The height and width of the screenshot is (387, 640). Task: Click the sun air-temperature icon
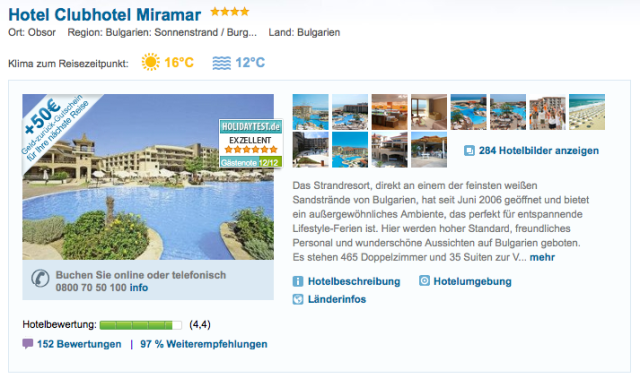151,62
